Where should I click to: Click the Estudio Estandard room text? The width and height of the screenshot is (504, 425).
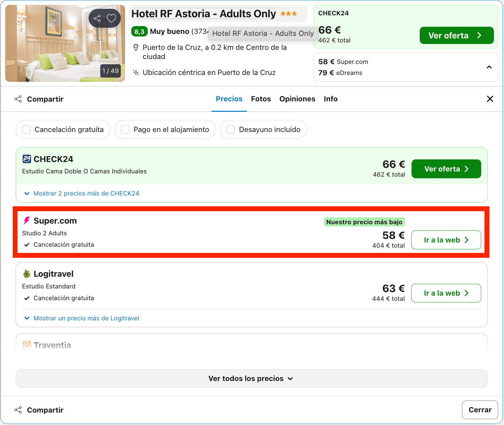(49, 286)
